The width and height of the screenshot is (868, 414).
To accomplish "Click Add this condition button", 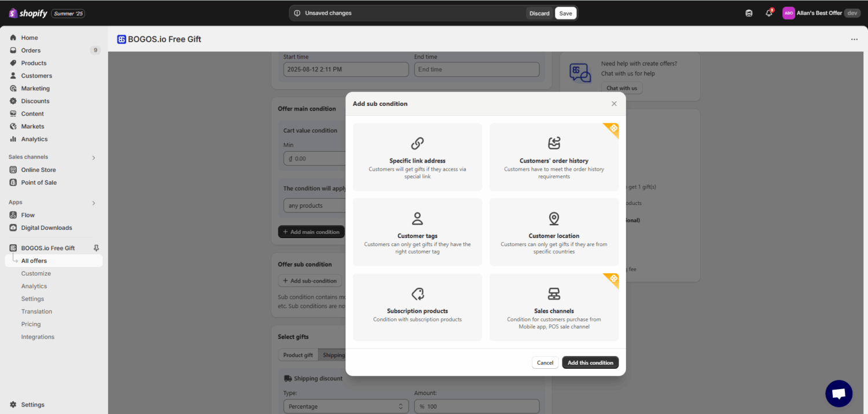I will (590, 362).
